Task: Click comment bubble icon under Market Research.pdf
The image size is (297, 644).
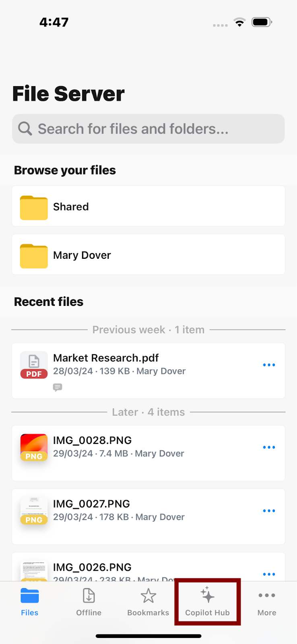Action: pos(58,387)
